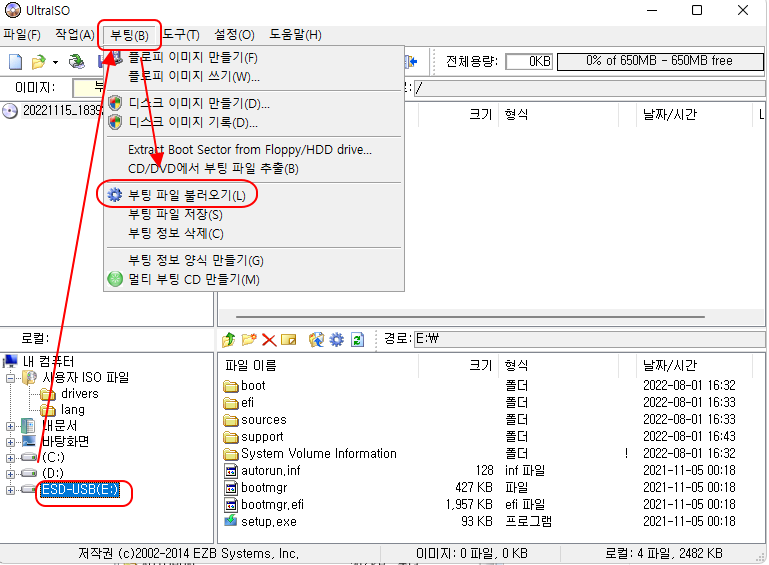Image resolution: width=769 pixels, height=565 pixels.
Task: Click the 전체용량 0KB field
Action: coord(529,61)
